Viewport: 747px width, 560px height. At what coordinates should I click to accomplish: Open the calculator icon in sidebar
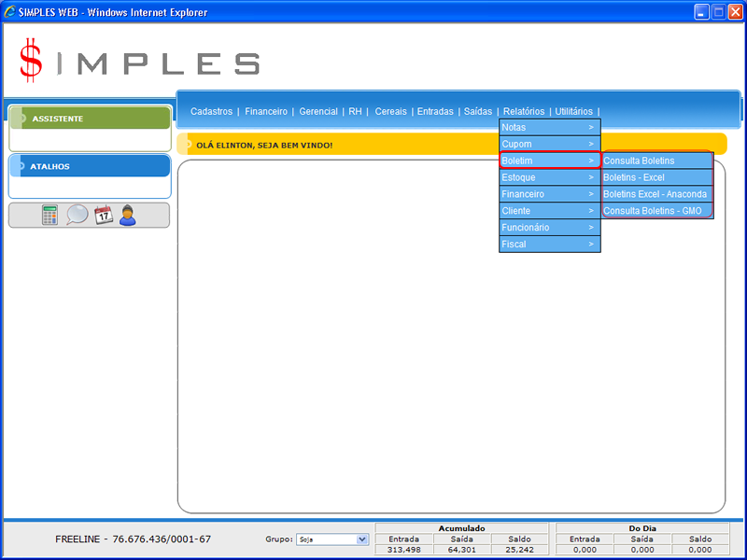(49, 216)
